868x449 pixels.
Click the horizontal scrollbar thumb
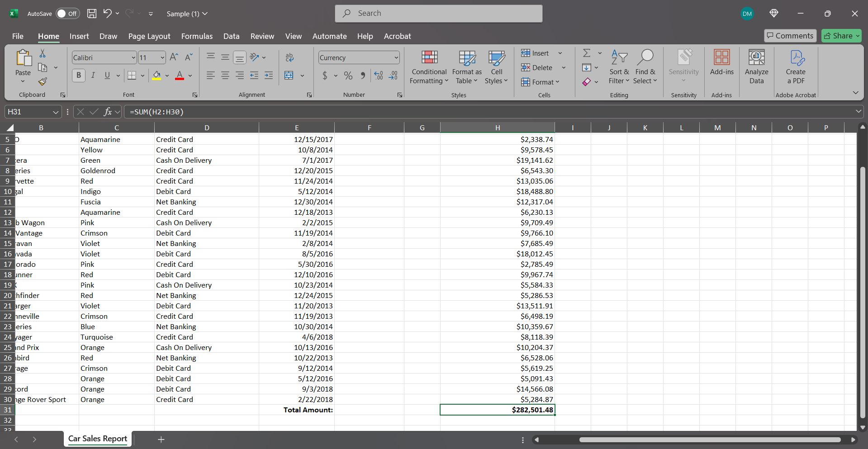710,440
